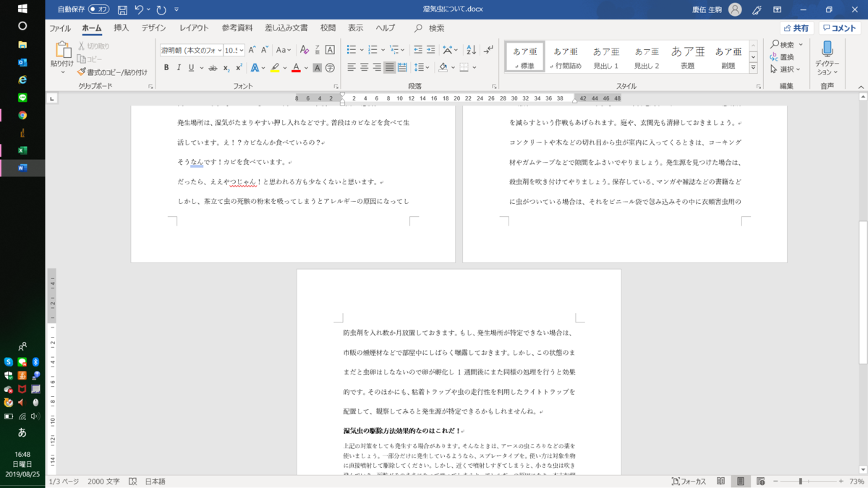Open the Select (選択) dropdown

point(785,69)
